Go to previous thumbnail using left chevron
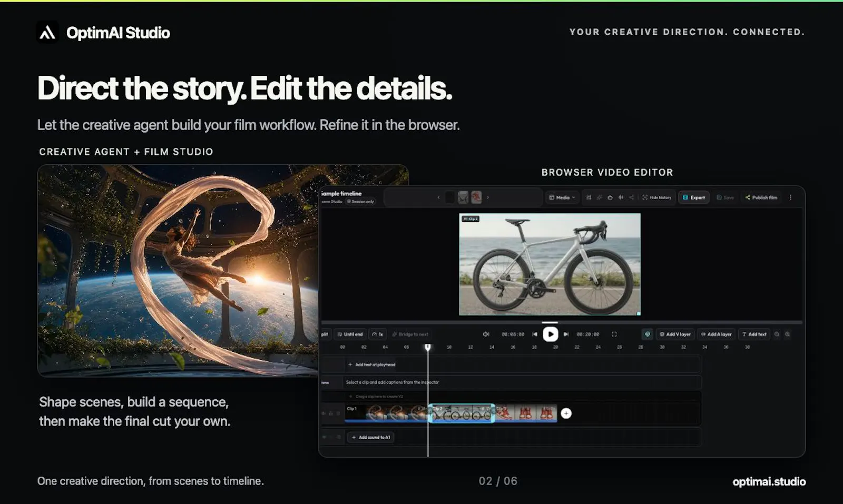The height and width of the screenshot is (504, 843). click(x=438, y=197)
